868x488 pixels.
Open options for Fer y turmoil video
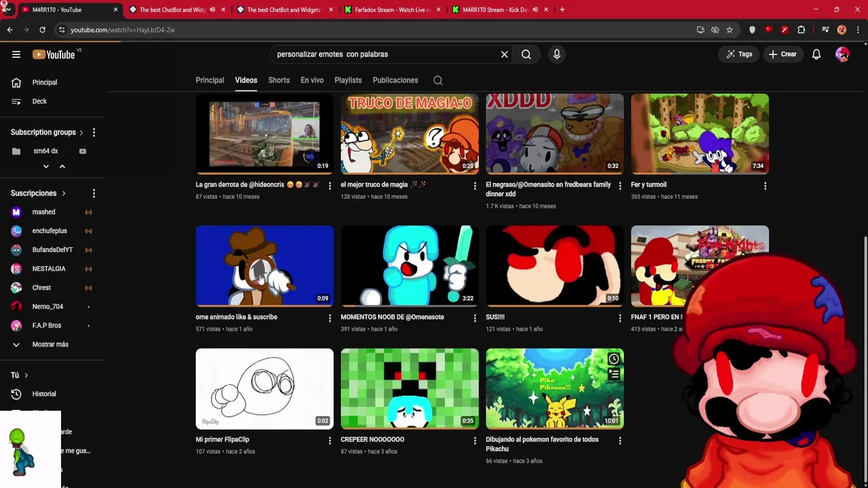coord(765,186)
